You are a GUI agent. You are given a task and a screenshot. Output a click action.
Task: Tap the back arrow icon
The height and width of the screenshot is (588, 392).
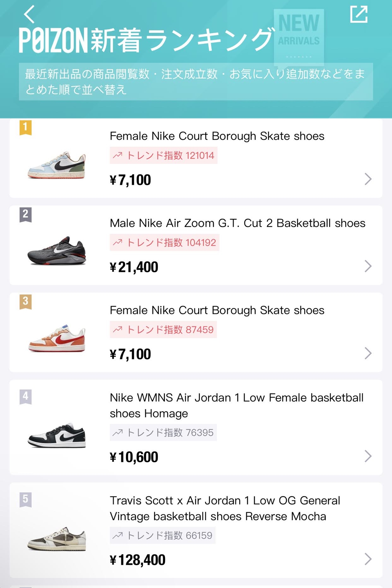click(x=29, y=15)
